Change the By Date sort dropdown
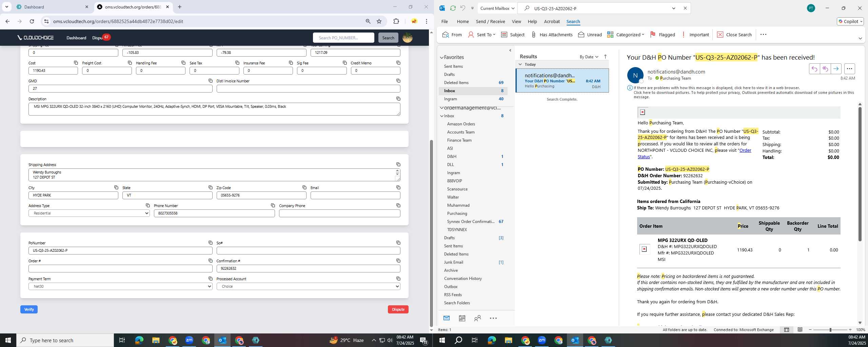The image size is (868, 347). pyautogui.click(x=589, y=57)
